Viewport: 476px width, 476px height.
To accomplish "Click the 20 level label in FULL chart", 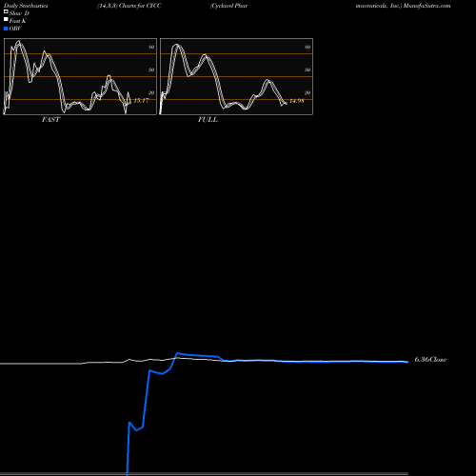I will pyautogui.click(x=307, y=92).
